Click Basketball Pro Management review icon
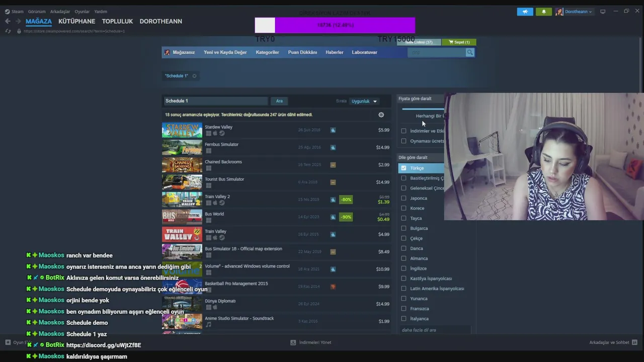The image size is (644, 362). (x=333, y=287)
